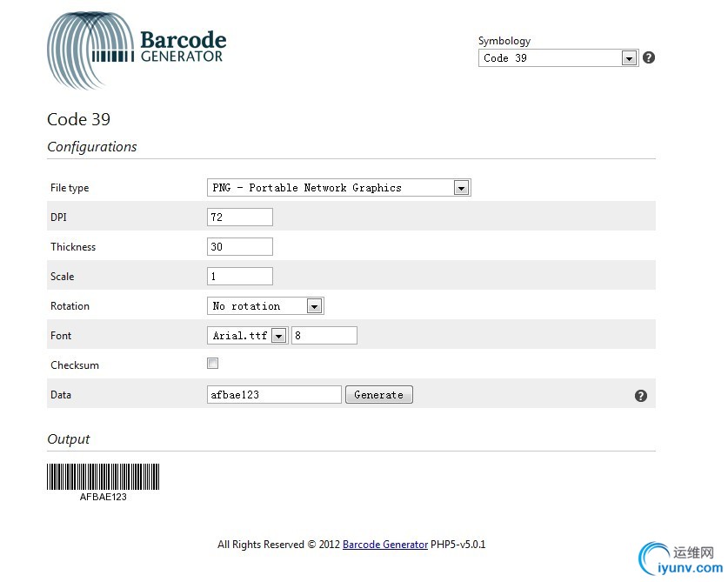Click the Generate button
728x582 pixels.
coord(379,395)
